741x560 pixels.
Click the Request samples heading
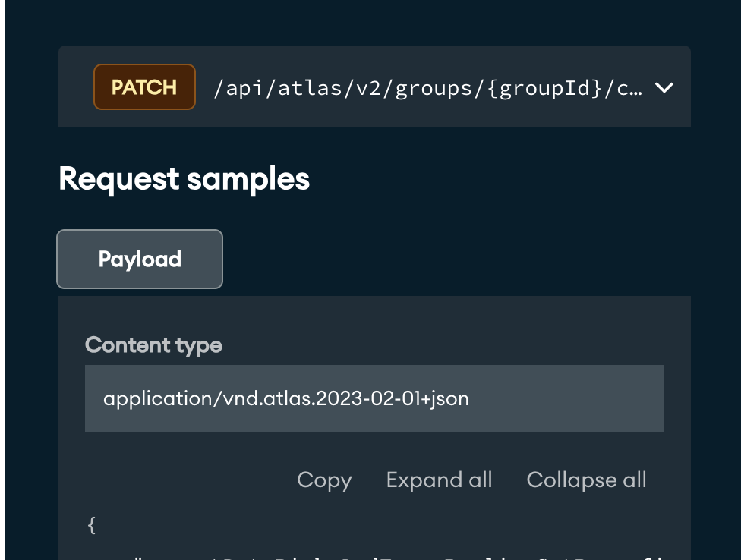tap(184, 179)
